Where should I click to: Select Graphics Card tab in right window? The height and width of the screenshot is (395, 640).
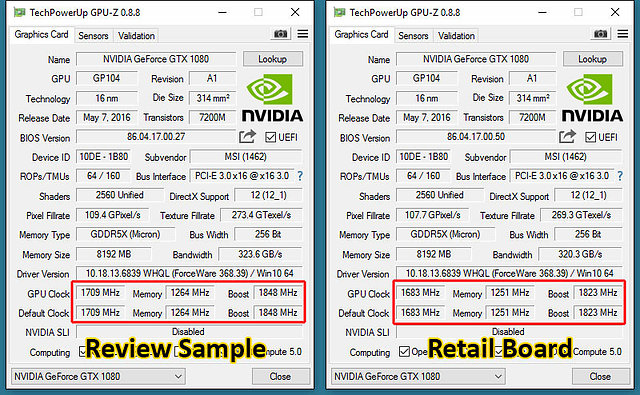(361, 35)
